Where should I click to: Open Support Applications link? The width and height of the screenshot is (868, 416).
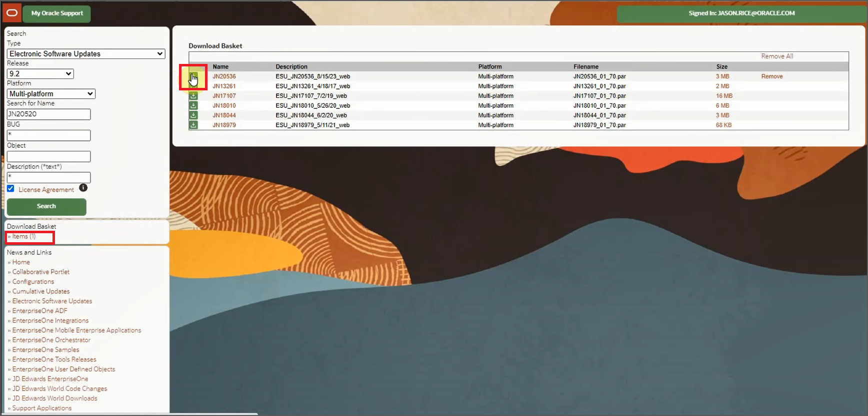click(x=42, y=409)
